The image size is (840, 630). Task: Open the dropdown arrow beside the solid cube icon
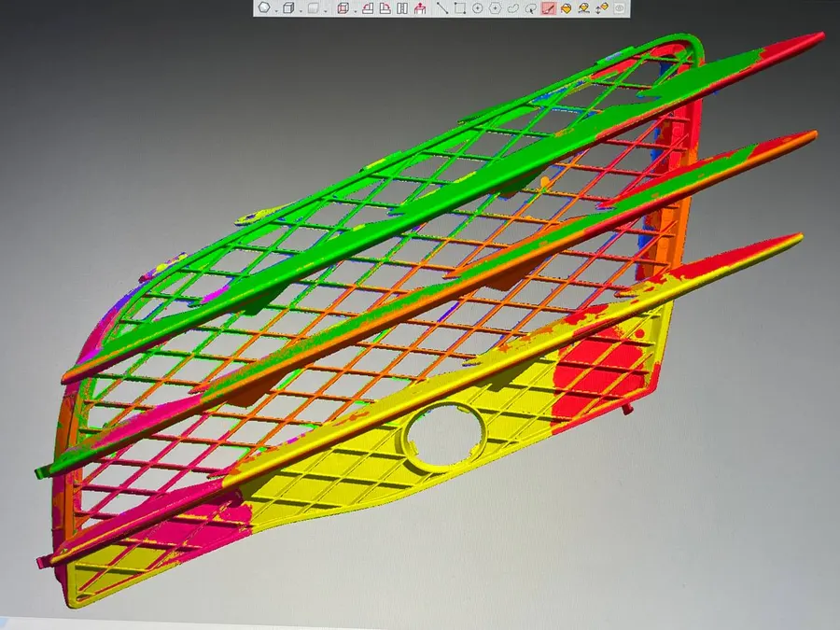coord(301,10)
